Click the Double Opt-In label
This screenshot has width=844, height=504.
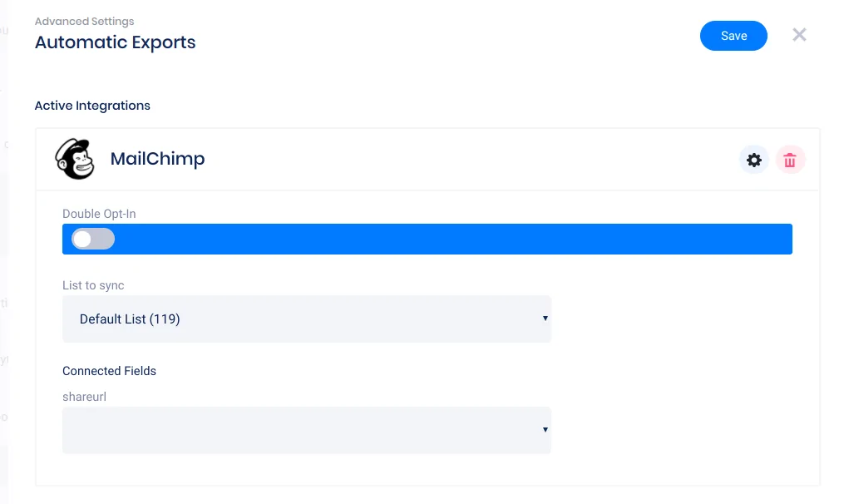99,214
